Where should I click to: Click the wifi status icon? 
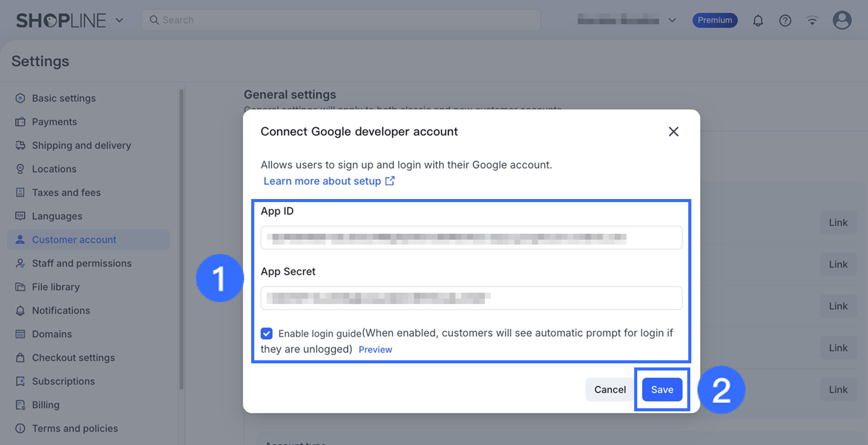coord(812,20)
